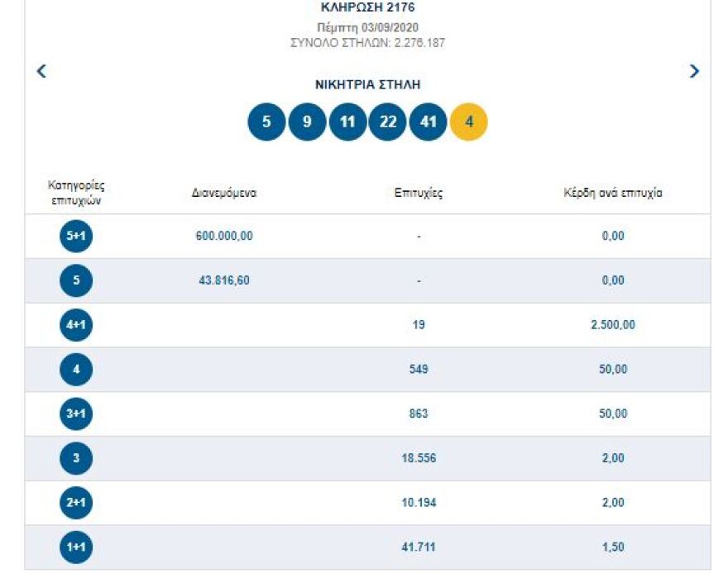This screenshot has width=728, height=574.
Task: Click the draw date 03/09/2020
Action: point(370,26)
